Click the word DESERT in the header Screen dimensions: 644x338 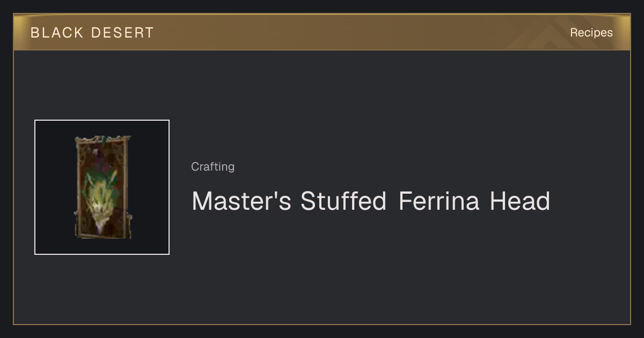(122, 33)
